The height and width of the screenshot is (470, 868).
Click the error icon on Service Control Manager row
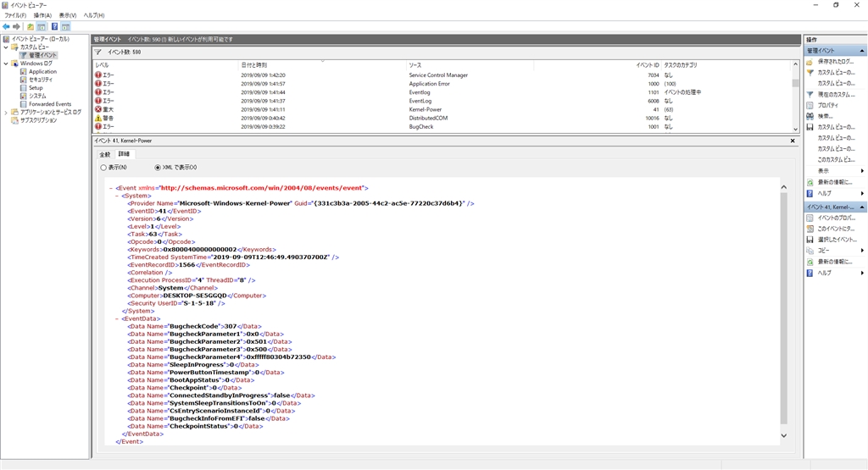pyautogui.click(x=98, y=75)
